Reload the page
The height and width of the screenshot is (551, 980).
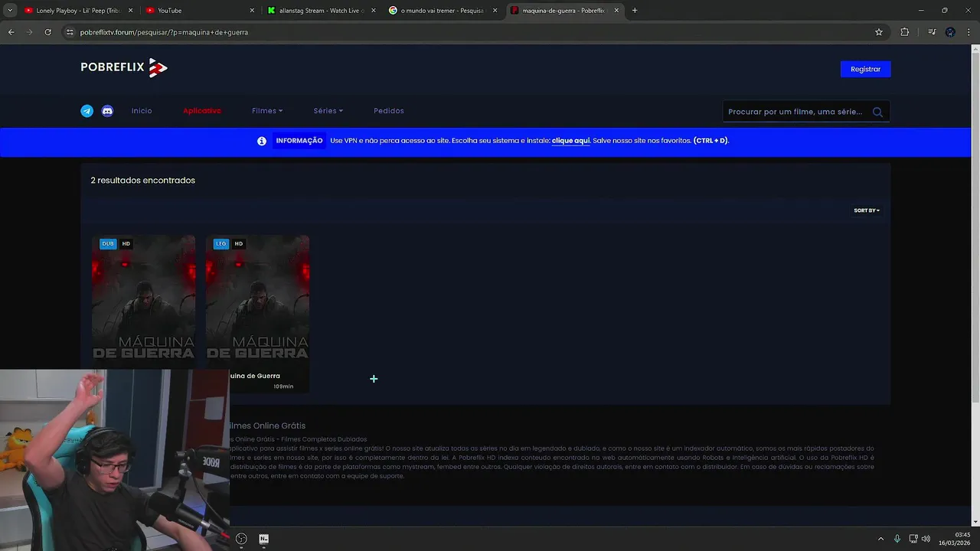pyautogui.click(x=47, y=32)
